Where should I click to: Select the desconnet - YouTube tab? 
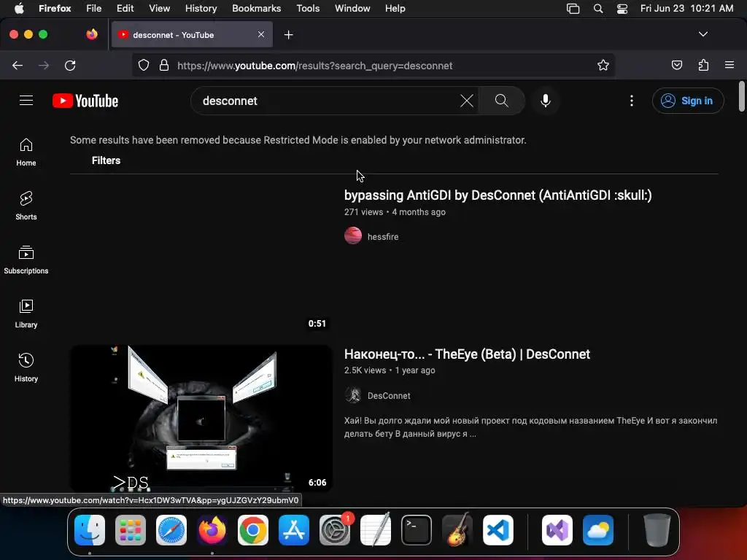pos(192,35)
